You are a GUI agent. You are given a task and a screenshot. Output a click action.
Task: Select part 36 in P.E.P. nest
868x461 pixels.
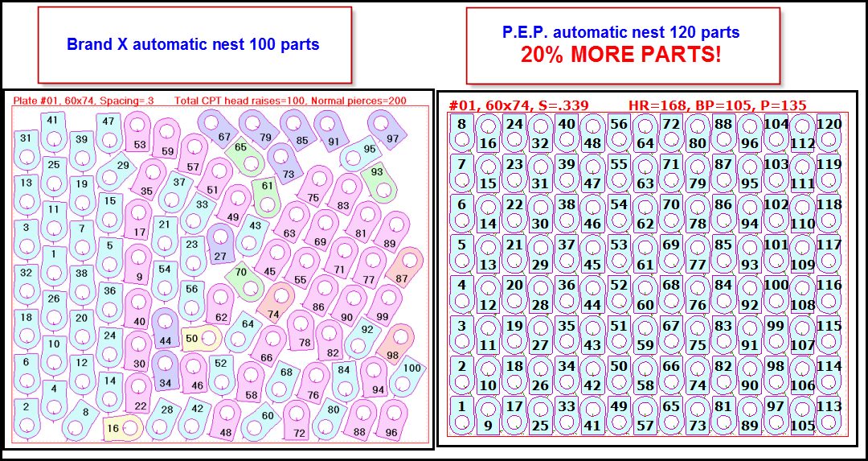click(567, 294)
